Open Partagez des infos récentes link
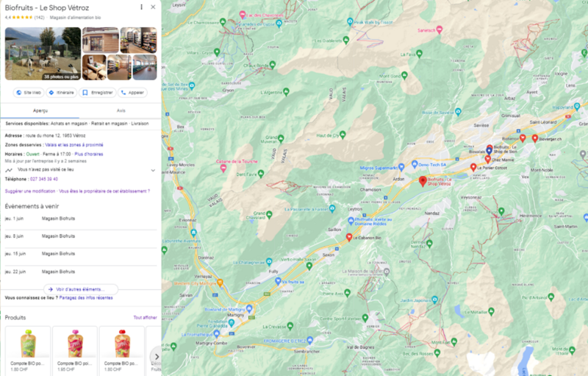The width and height of the screenshot is (588, 376). click(x=86, y=298)
